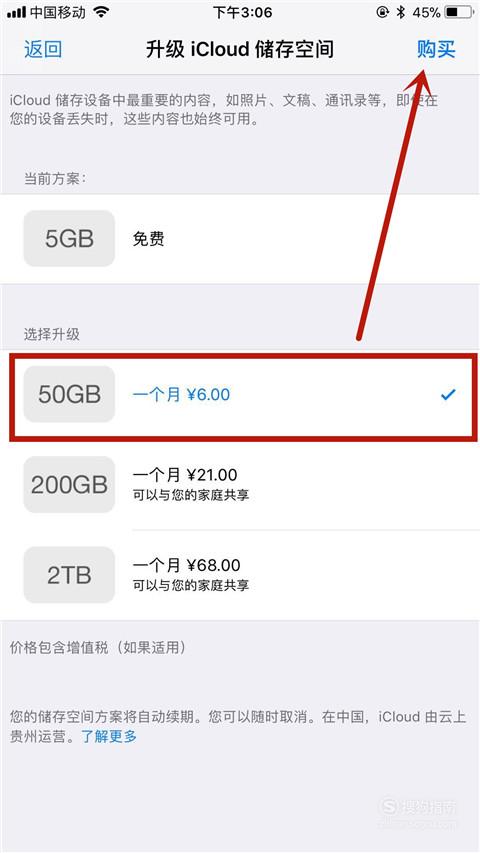
Task: Tap the cellular signal bars icon
Action: [x=16, y=12]
